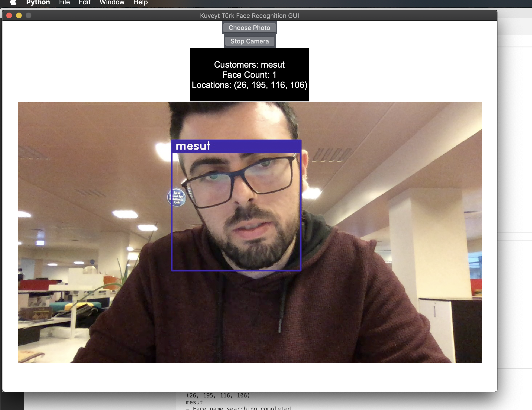Viewport: 532px width, 410px height.
Task: Open the File menu
Action: [64, 2]
